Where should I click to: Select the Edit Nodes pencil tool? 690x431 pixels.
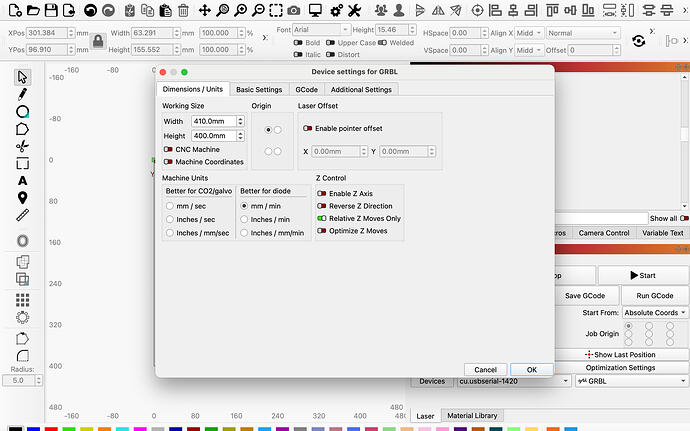click(23, 94)
